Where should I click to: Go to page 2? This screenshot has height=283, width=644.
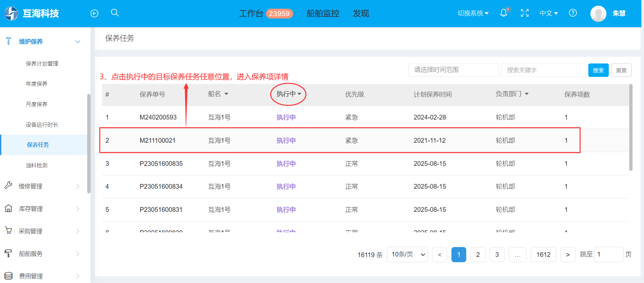point(478,254)
